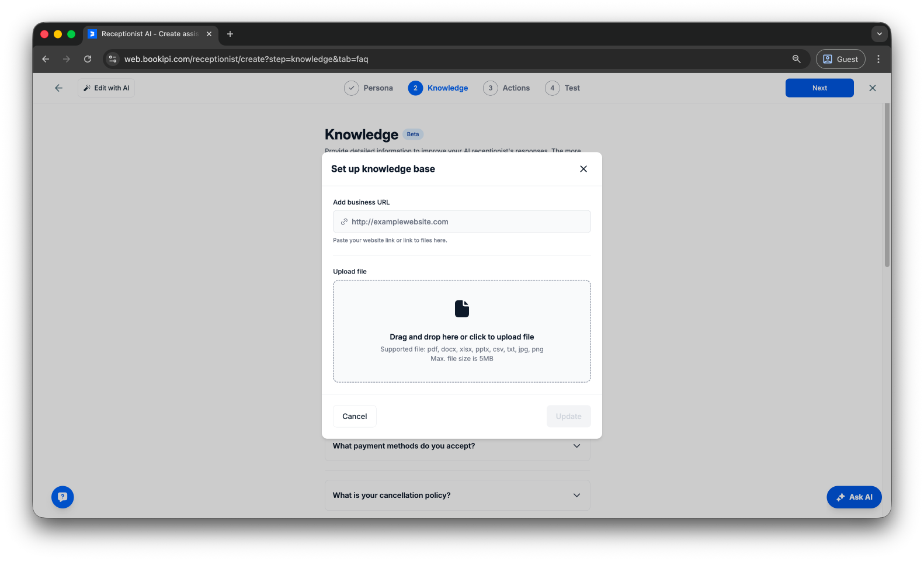Open the Test step
Image resolution: width=924 pixels, height=561 pixels.
(x=562, y=88)
